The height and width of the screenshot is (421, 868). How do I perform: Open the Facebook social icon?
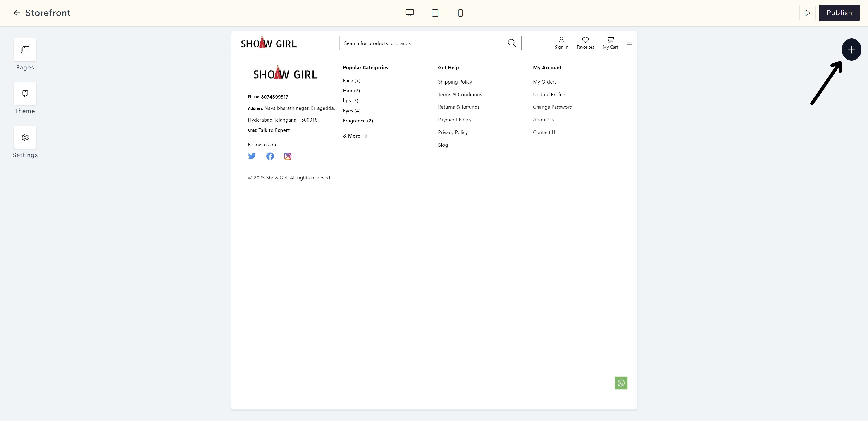coord(270,156)
